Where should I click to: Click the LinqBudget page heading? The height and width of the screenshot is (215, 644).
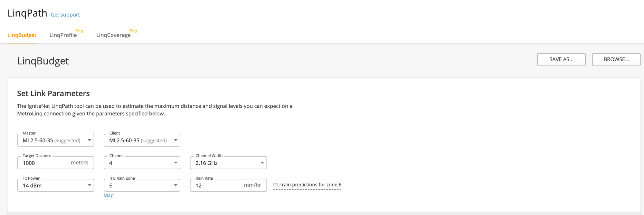(43, 61)
